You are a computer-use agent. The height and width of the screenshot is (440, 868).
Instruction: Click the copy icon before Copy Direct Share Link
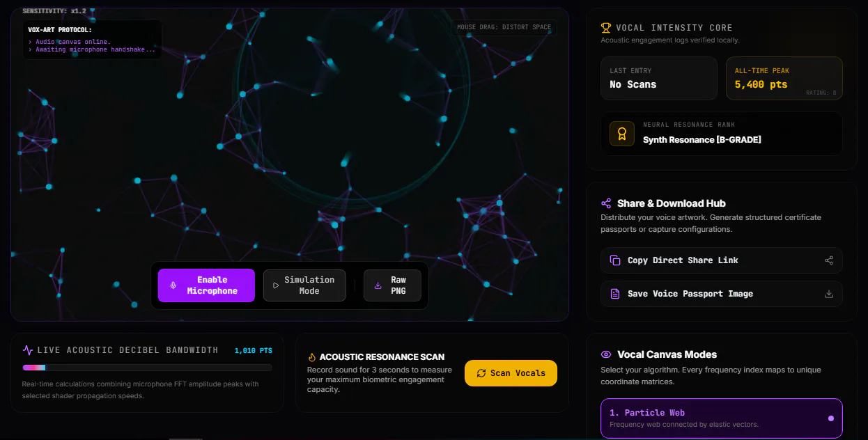click(615, 260)
